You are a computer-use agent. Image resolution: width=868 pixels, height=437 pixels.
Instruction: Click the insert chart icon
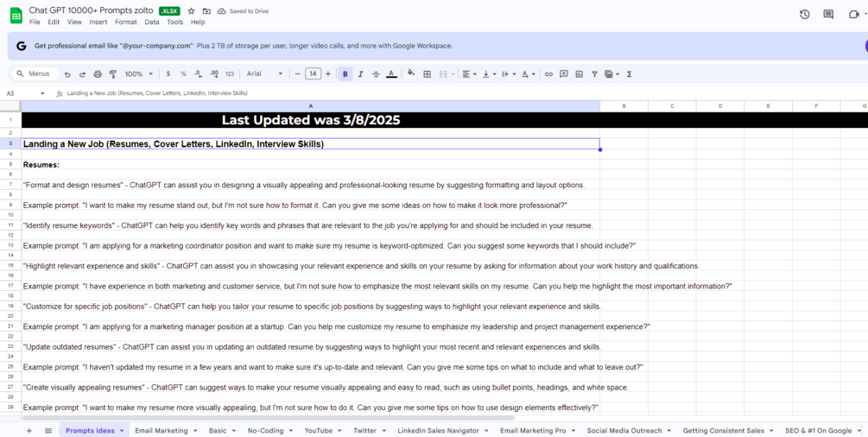(579, 73)
